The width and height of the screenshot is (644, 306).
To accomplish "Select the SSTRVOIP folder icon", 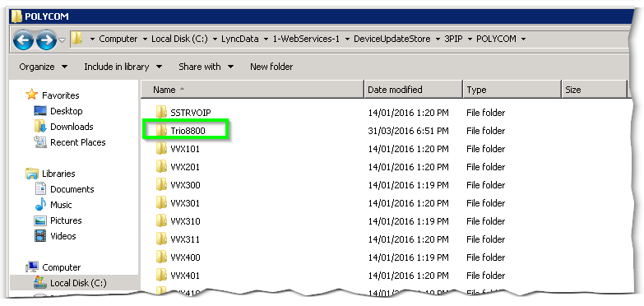I will coord(161,112).
